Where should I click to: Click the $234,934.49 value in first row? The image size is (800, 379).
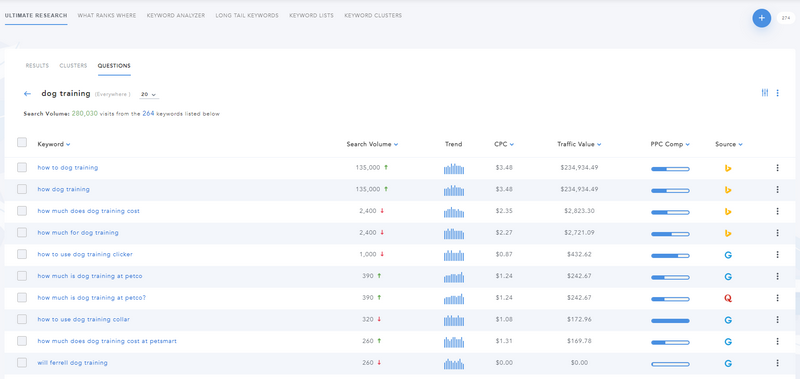(x=579, y=168)
